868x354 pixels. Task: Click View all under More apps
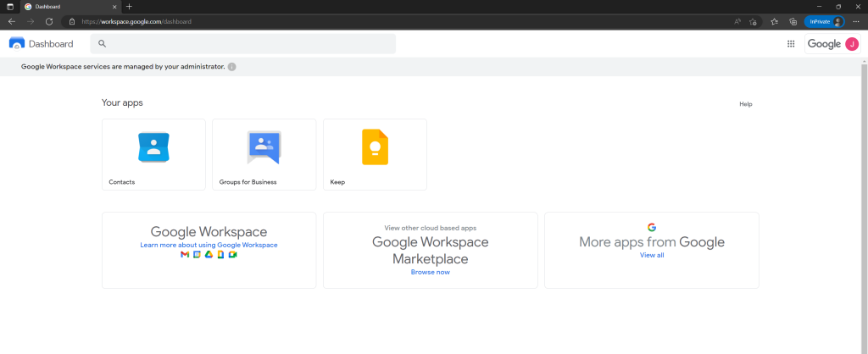[x=652, y=255]
